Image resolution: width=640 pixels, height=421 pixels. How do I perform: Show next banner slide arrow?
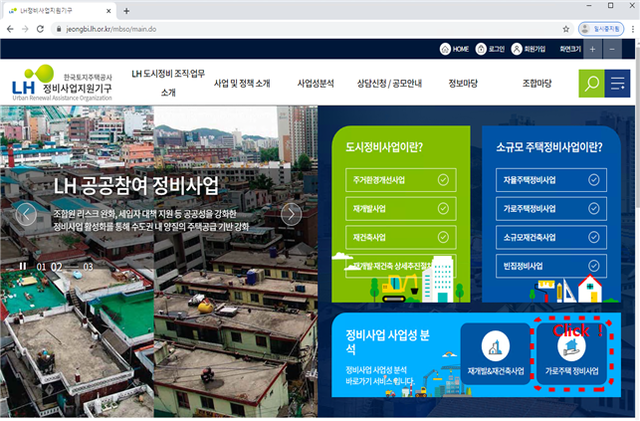coord(291,214)
